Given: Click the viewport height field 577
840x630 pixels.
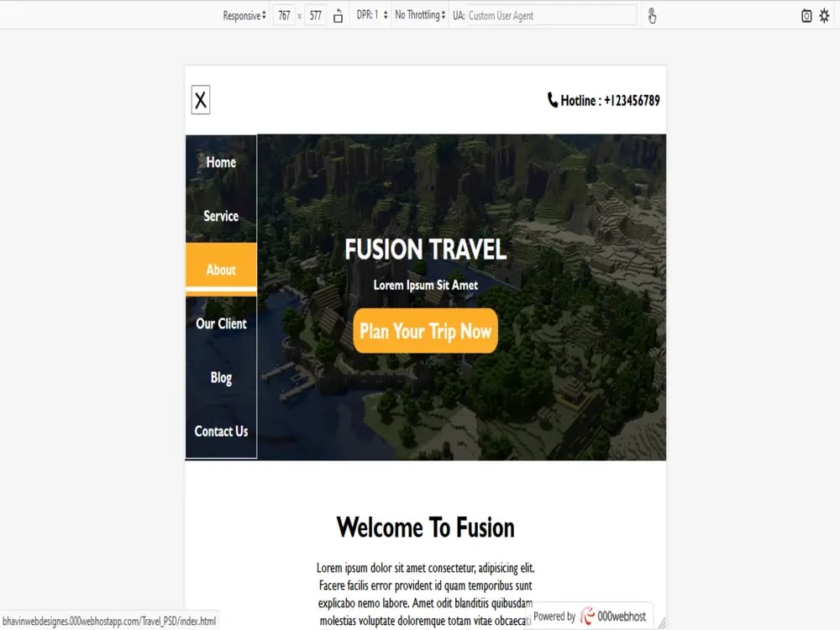Looking at the screenshot, I should click(316, 15).
